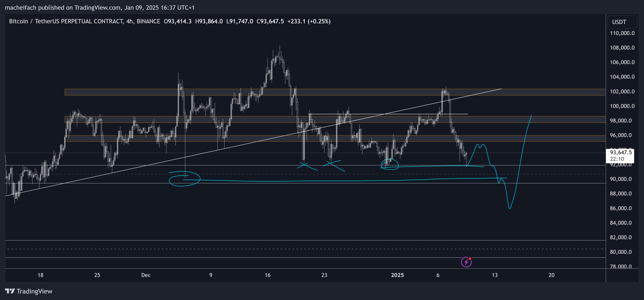Click the 13 date label on time axis
The height and width of the screenshot is (300, 644).
coord(494,275)
